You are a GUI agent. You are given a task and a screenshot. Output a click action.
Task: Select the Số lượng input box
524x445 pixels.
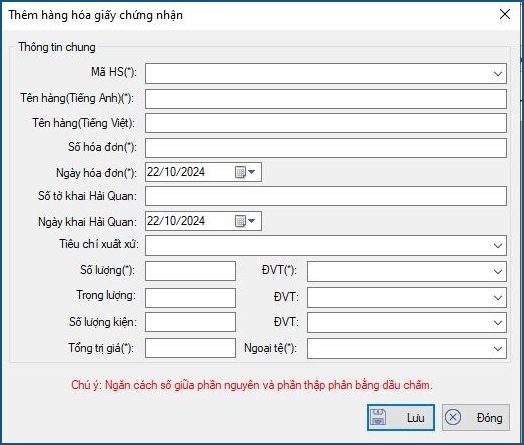tap(190, 271)
